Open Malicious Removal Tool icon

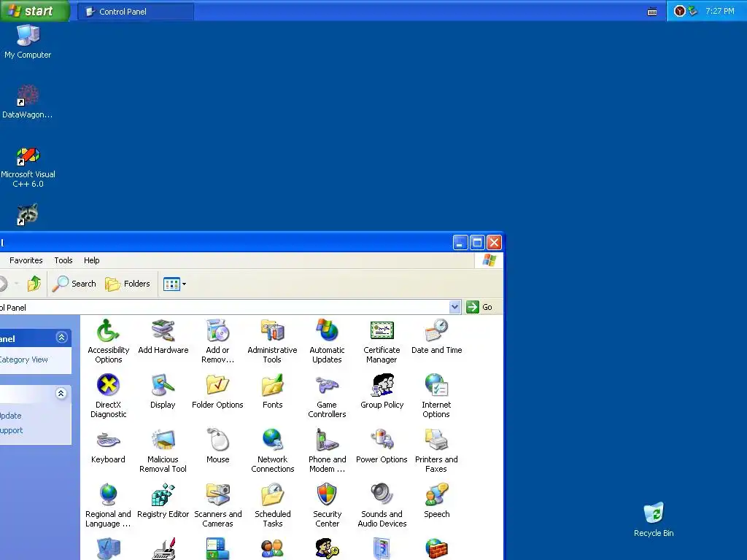[163, 451]
